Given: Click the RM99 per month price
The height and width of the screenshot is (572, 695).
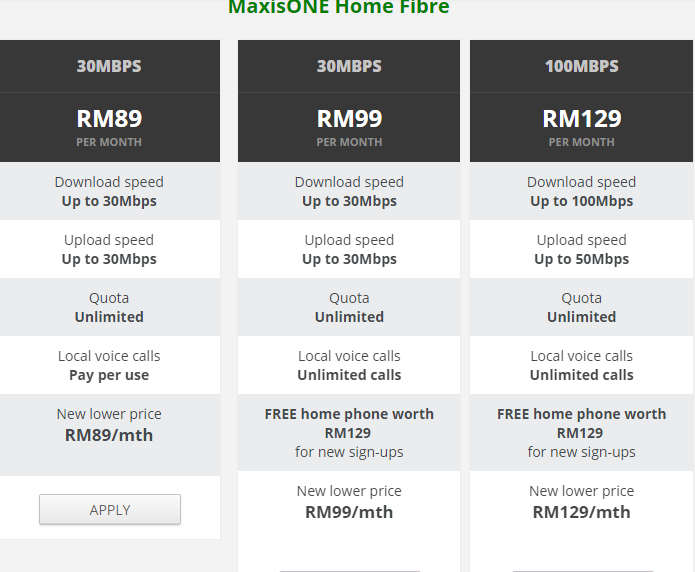Looking at the screenshot, I should [349, 127].
